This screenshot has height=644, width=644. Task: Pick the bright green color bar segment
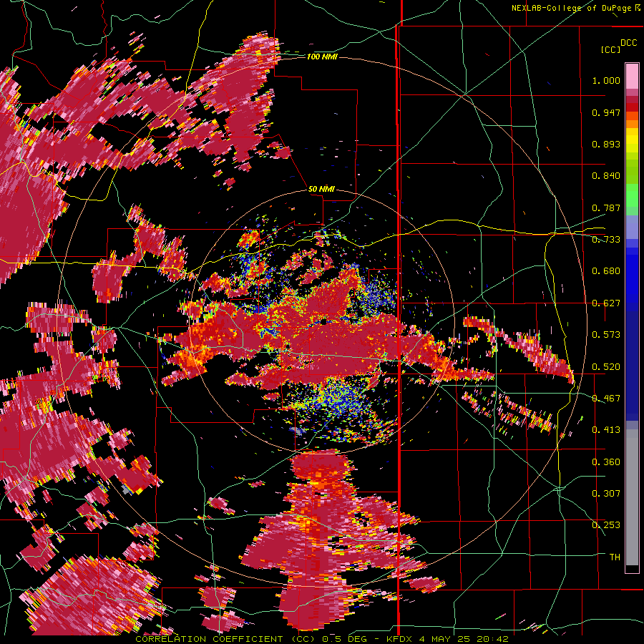(632, 195)
